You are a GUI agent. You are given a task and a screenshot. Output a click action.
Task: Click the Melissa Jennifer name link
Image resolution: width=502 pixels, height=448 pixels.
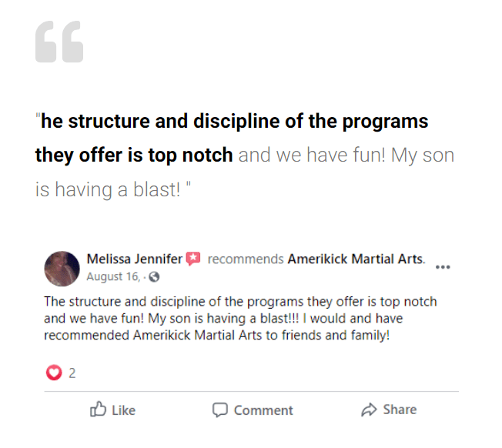click(135, 259)
